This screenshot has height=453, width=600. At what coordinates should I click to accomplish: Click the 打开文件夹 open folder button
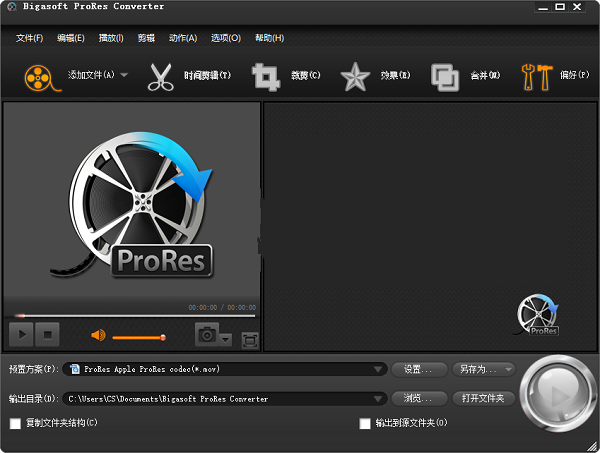click(x=484, y=398)
